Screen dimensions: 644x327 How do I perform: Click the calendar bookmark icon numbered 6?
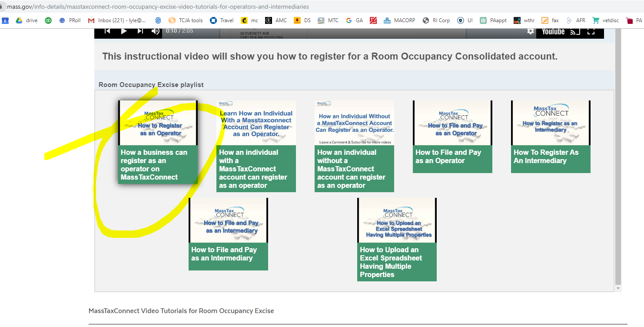click(5, 20)
